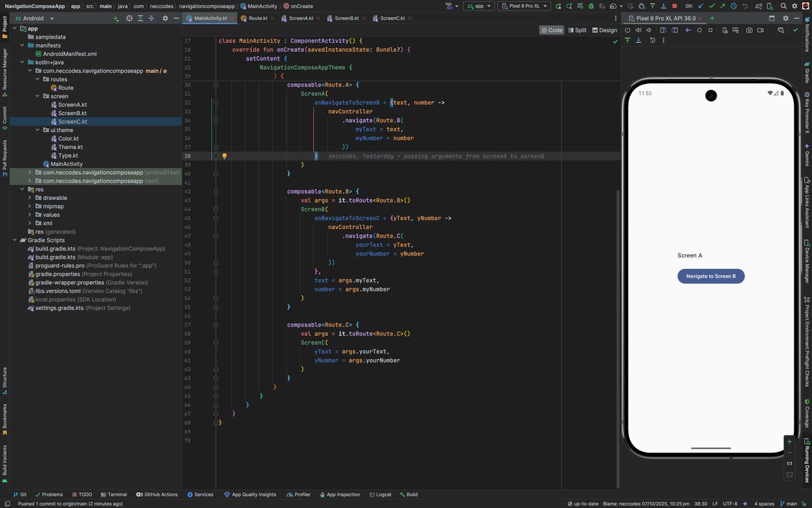This screenshot has height=508, width=812.
Task: Toggle Build Variants tool window
Action: pyautogui.click(x=5, y=464)
